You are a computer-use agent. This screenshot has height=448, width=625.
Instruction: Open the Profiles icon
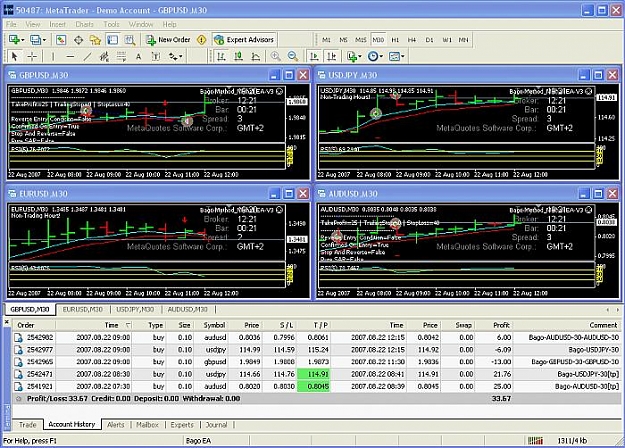tap(36, 40)
